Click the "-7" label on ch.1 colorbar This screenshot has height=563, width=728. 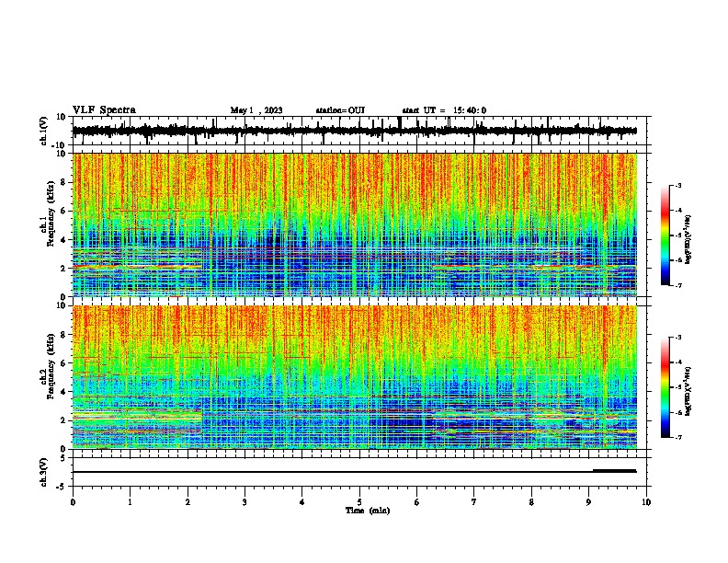[678, 285]
